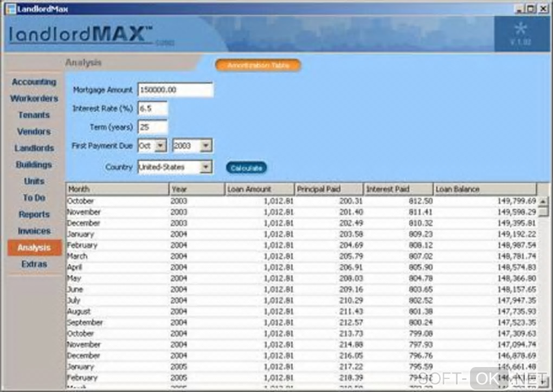Go to the Reports section
Image resolution: width=553 pixels, height=392 pixels.
click(x=34, y=215)
